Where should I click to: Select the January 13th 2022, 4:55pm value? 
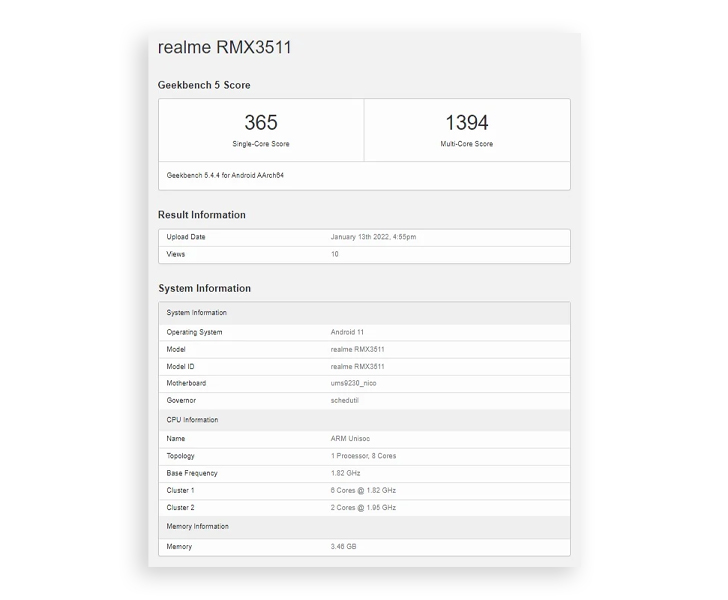click(x=373, y=237)
